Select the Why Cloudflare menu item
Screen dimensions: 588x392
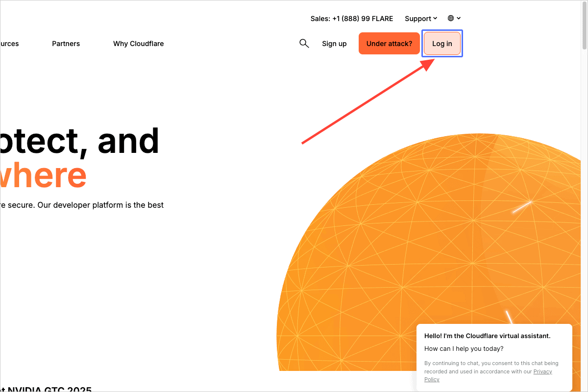pyautogui.click(x=138, y=44)
